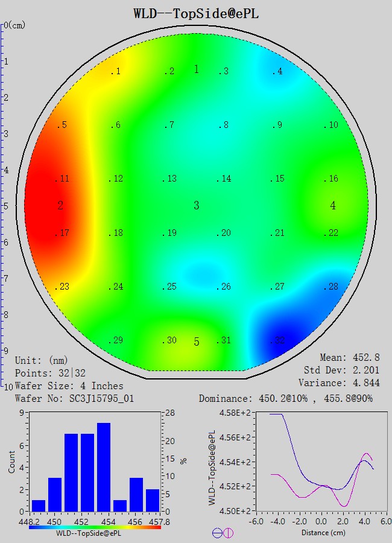The image size is (392, 543).
Task: Click the Dominance values text
Action: [286, 399]
